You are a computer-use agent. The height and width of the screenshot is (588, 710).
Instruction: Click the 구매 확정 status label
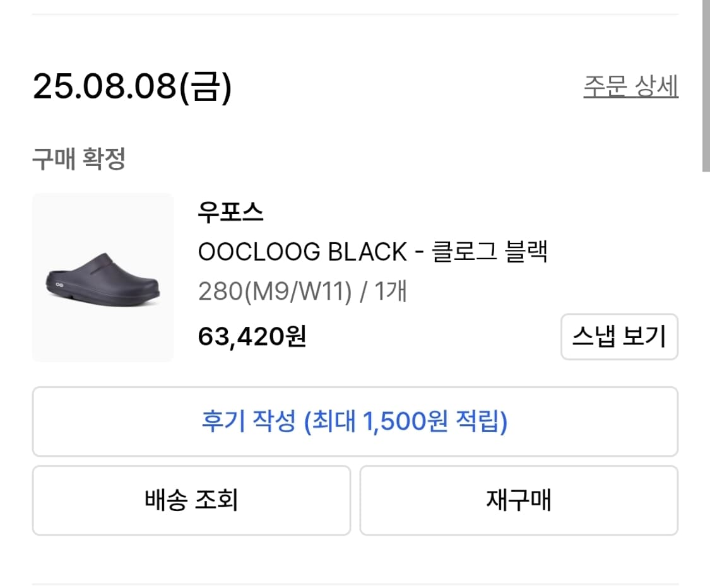point(79,159)
